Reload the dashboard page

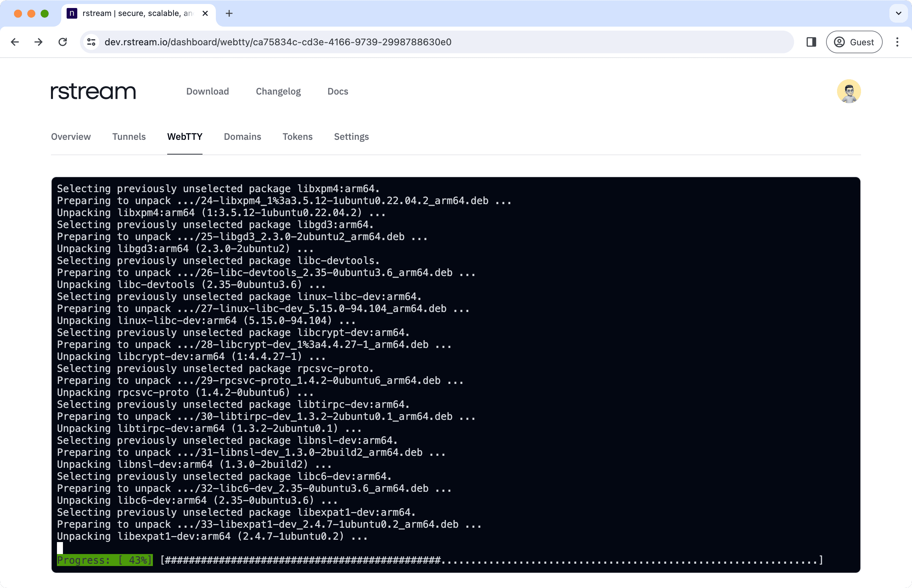[63, 42]
